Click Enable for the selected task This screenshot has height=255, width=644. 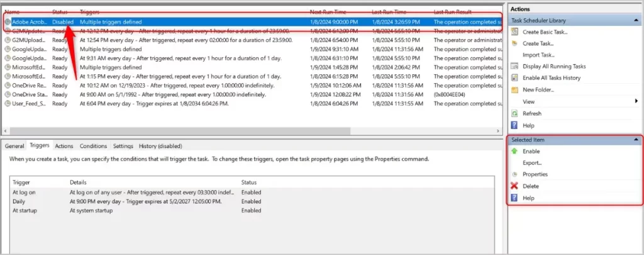click(x=531, y=151)
